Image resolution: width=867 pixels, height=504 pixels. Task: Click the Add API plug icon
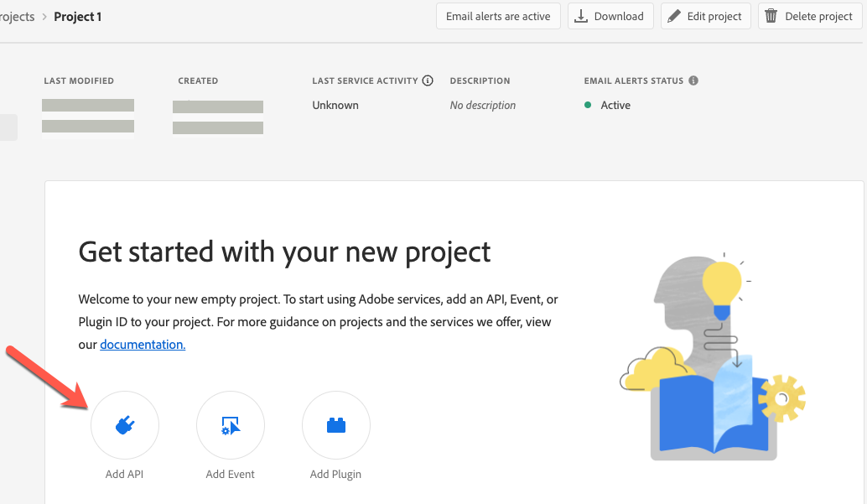point(125,425)
